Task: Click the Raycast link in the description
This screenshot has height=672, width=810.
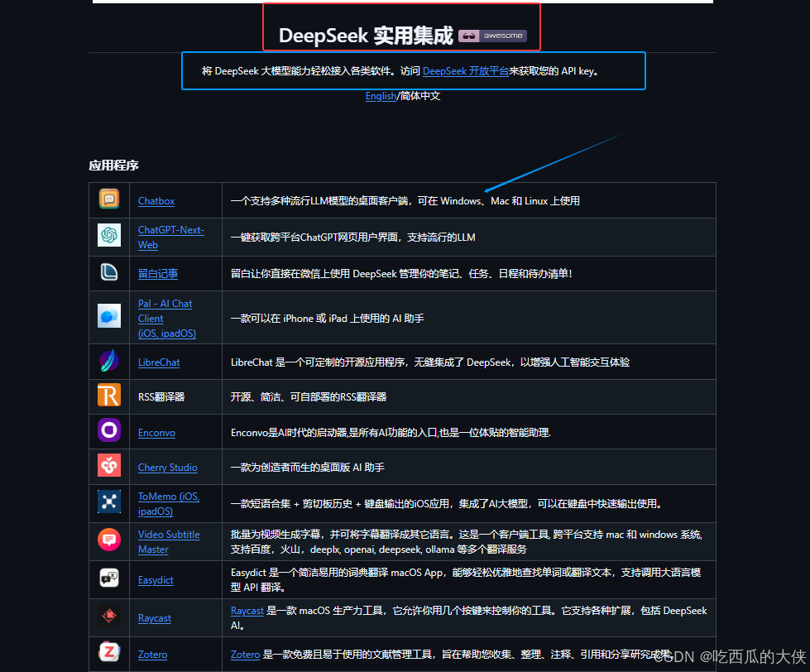Action: (247, 611)
